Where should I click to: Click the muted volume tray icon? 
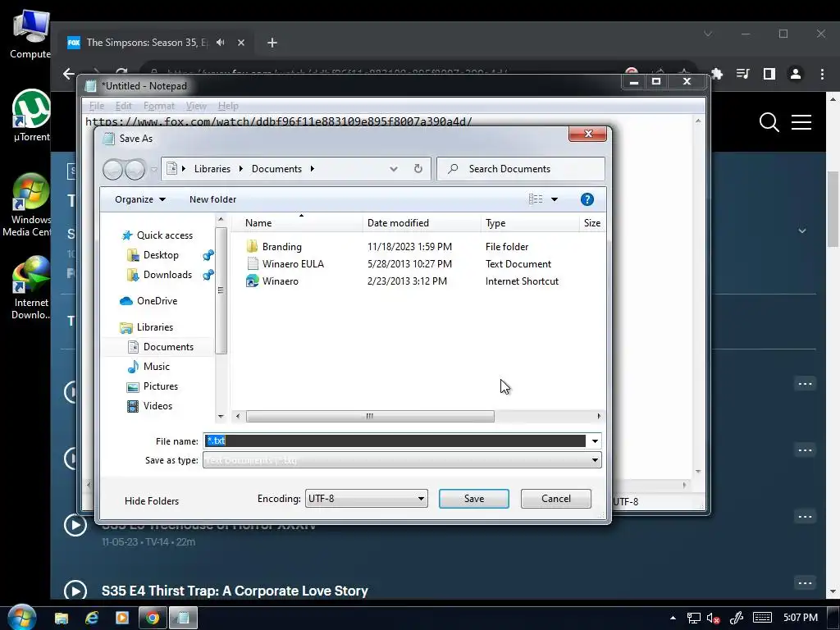(x=713, y=619)
